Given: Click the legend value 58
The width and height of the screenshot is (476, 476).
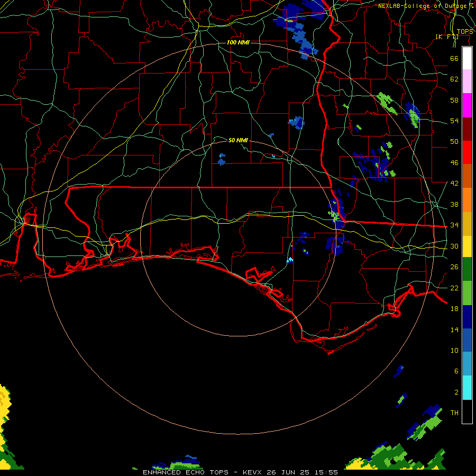Looking at the screenshot, I should [454, 100].
